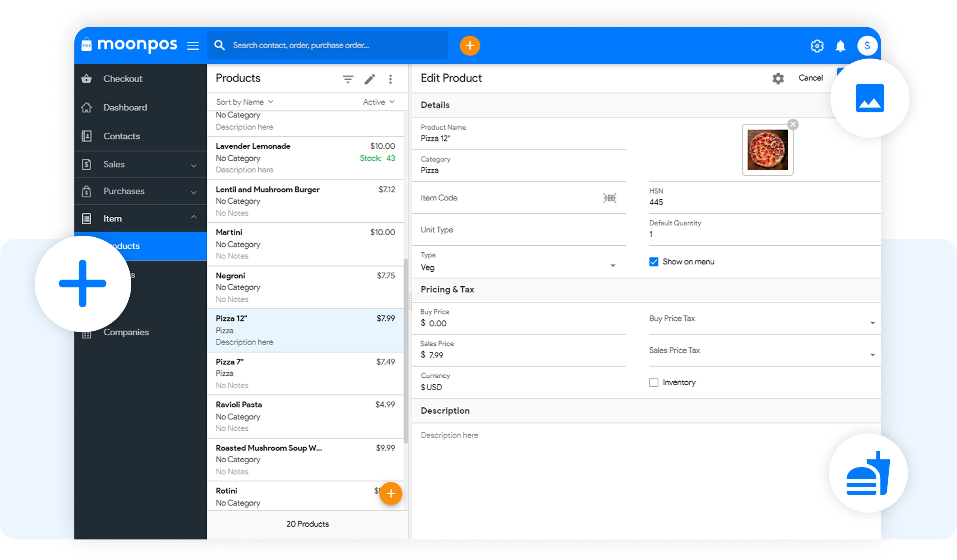Open the three-dot Products menu

[x=390, y=79]
